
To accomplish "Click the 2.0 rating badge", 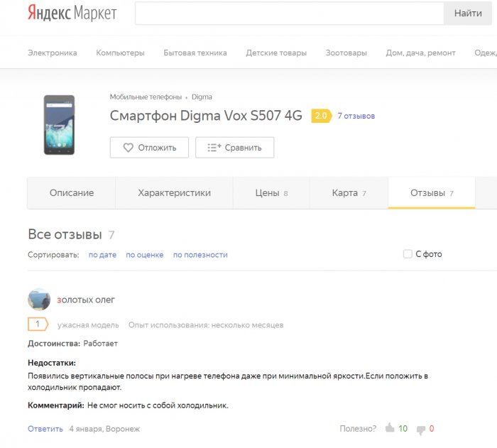I will [x=322, y=116].
